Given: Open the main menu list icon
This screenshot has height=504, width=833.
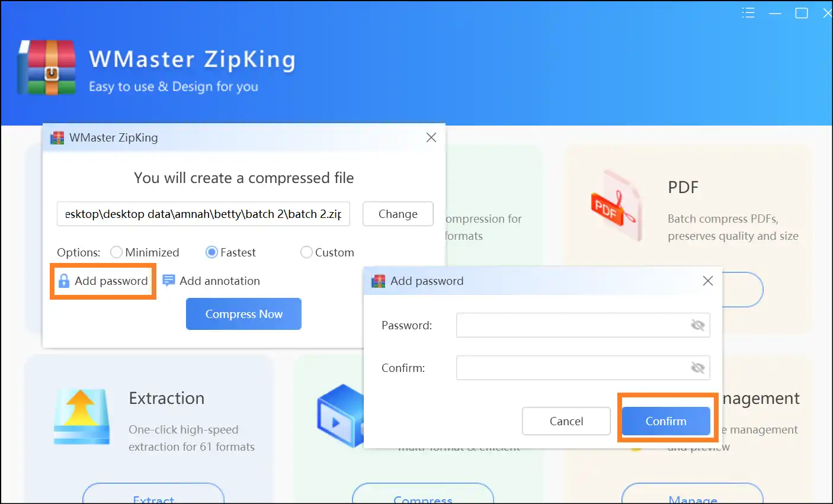Looking at the screenshot, I should point(748,13).
